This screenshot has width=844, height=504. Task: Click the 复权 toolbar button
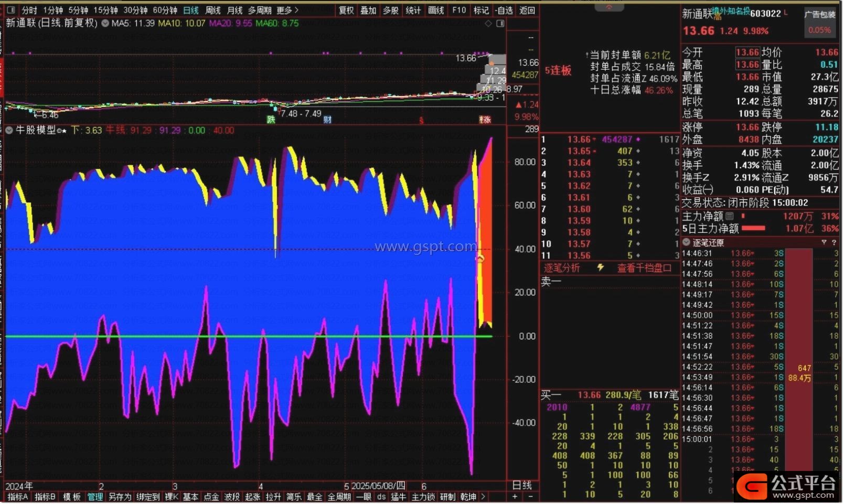(x=346, y=10)
